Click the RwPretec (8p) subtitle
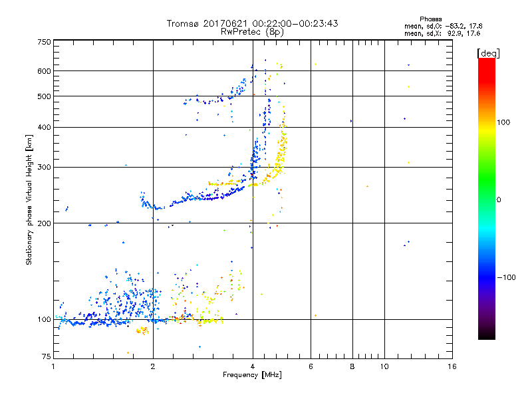This screenshot has width=532, height=399. [x=252, y=31]
